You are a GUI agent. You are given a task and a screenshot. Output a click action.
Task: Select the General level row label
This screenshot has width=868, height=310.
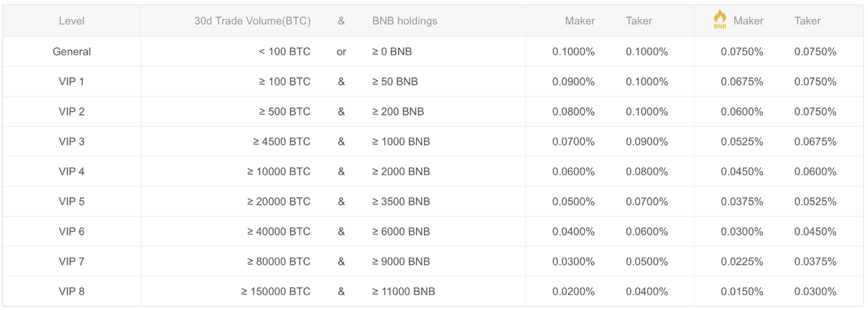[72, 52]
